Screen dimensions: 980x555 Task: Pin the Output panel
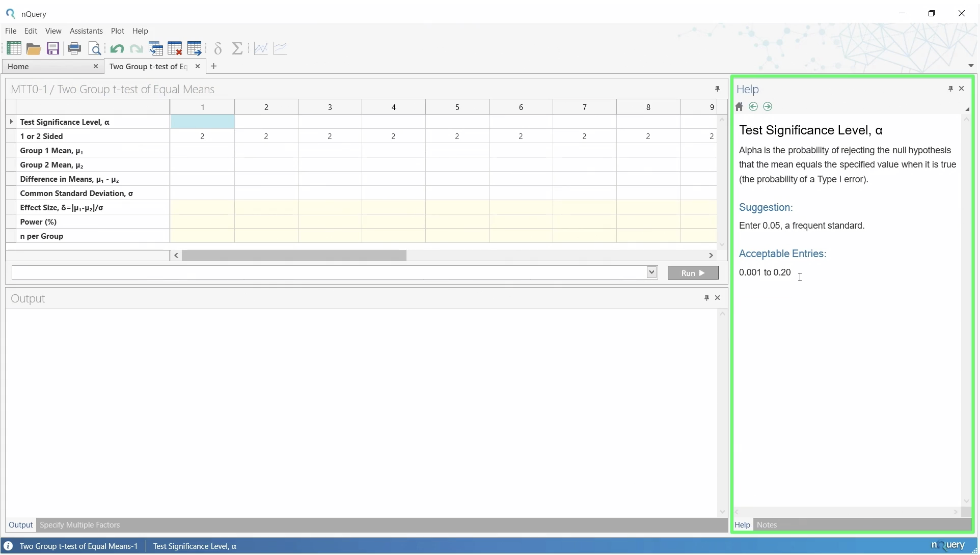[x=707, y=298]
